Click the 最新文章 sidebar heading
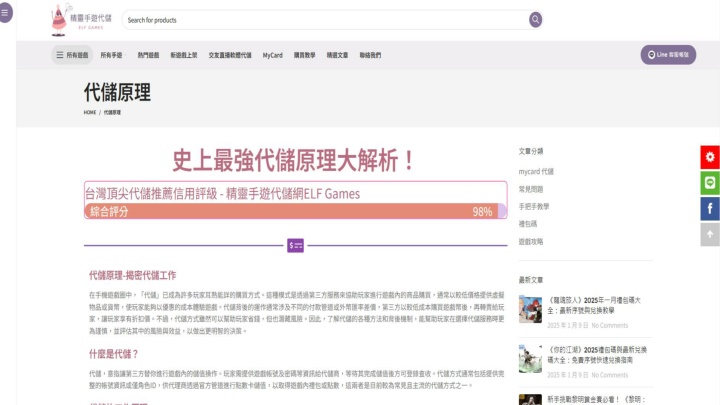This screenshot has width=720, height=405. click(531, 280)
